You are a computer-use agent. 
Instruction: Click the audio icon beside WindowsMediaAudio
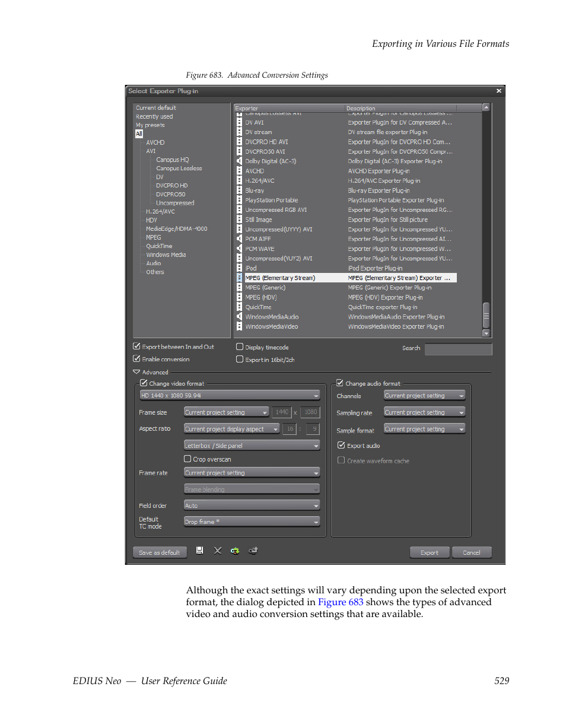click(239, 317)
